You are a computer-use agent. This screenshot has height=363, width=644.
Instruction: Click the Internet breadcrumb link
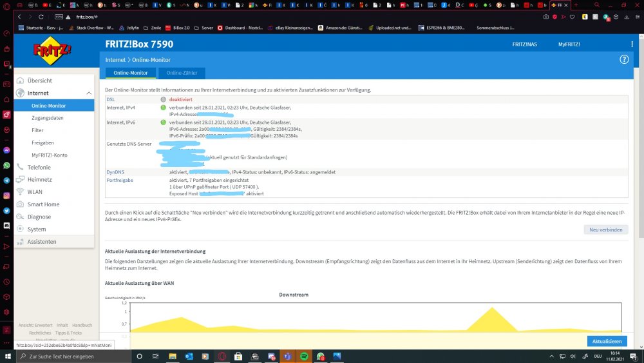tap(115, 59)
